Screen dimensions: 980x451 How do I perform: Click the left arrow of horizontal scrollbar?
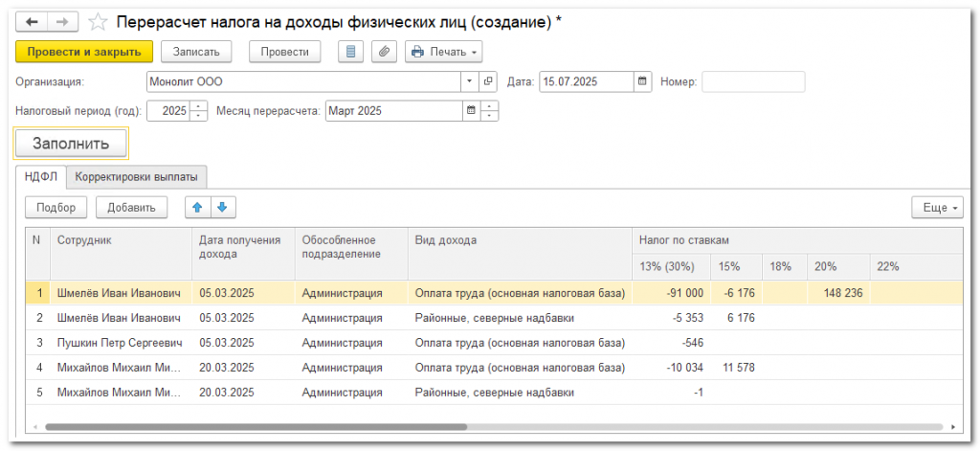tap(33, 427)
